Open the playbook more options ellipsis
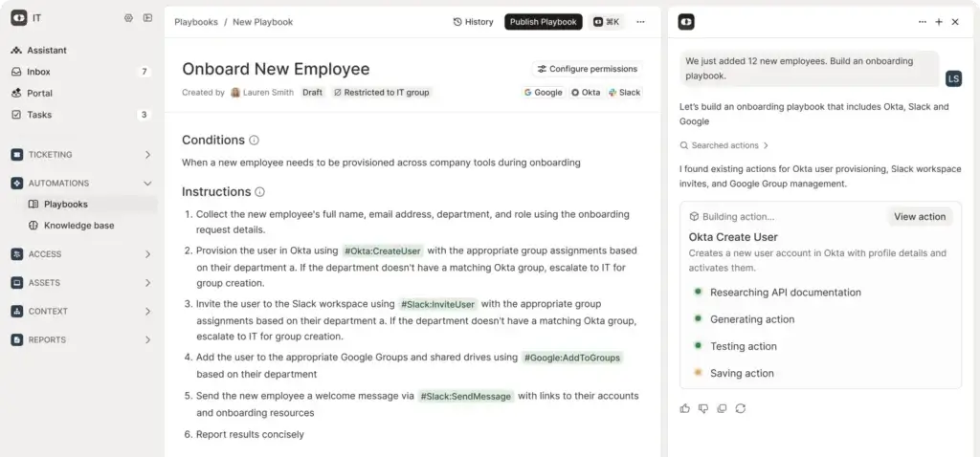Viewport: 980px width, 457px height. pyautogui.click(x=640, y=22)
